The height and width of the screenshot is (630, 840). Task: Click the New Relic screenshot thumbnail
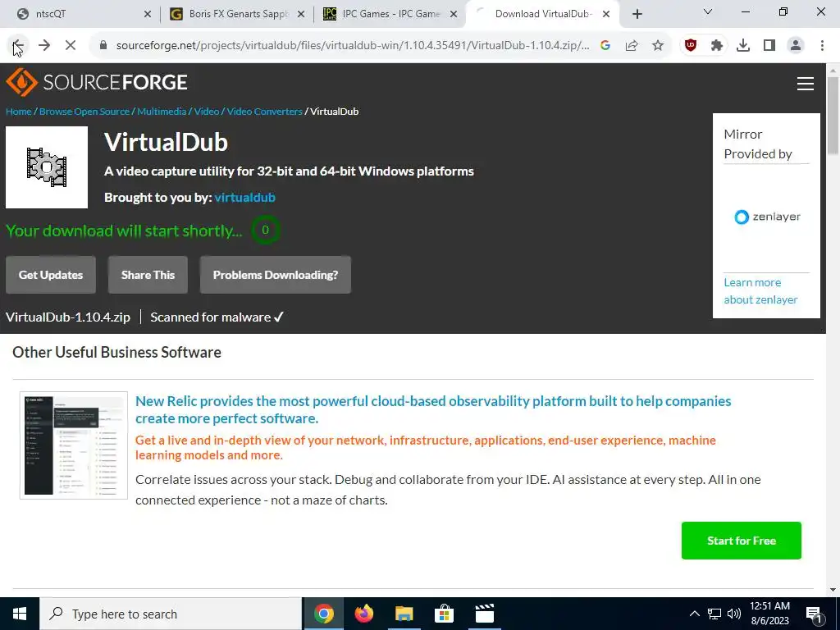coord(74,445)
